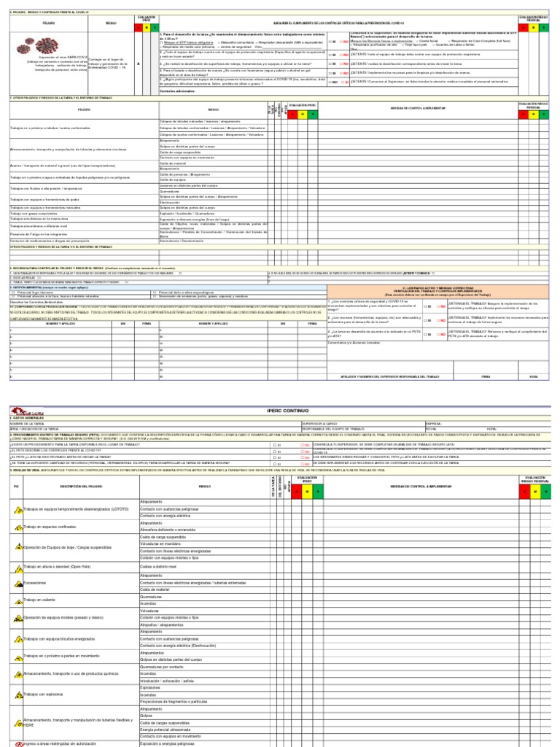This screenshot has height=747, width=560.
Task: Click the '1. DATOS GENERALES' section heading
Action: tap(27, 418)
